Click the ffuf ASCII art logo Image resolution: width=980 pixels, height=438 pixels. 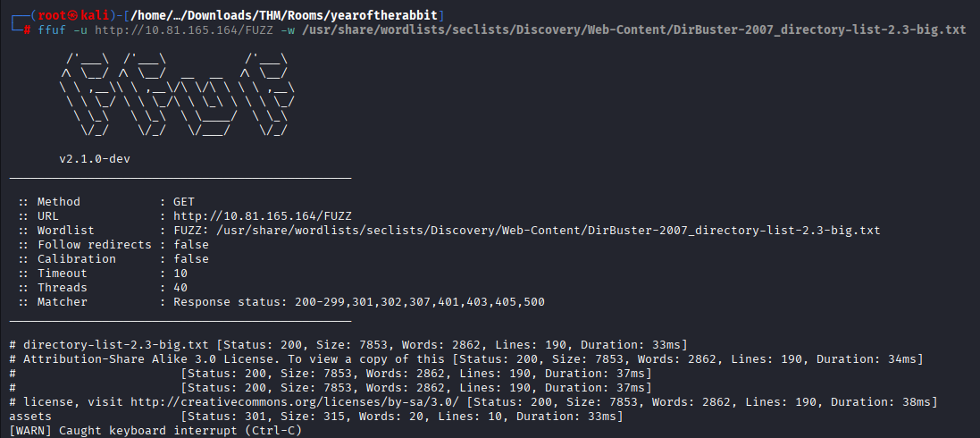click(x=175, y=98)
